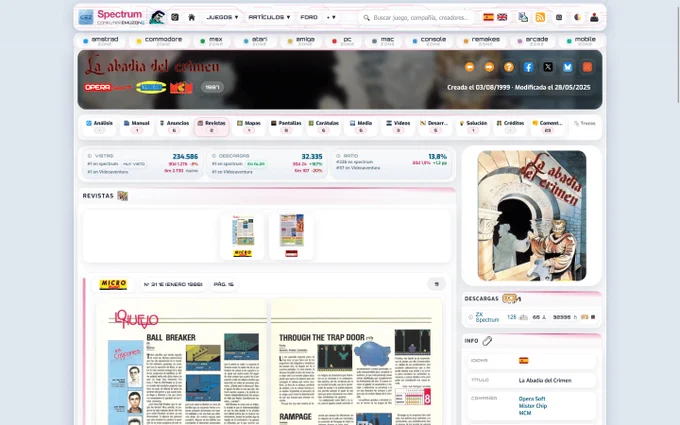Click the Mister Chip logo in the banner

point(151,87)
